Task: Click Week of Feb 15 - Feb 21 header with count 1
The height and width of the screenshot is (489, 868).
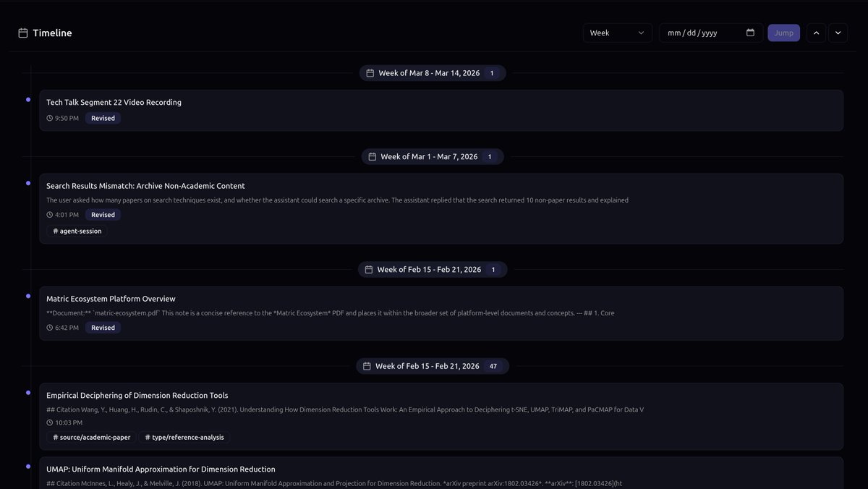Action: click(x=433, y=269)
